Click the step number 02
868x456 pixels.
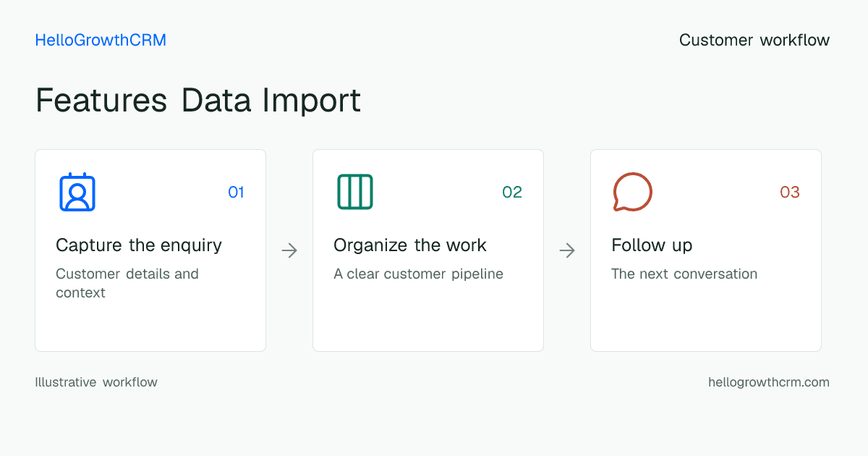point(512,192)
